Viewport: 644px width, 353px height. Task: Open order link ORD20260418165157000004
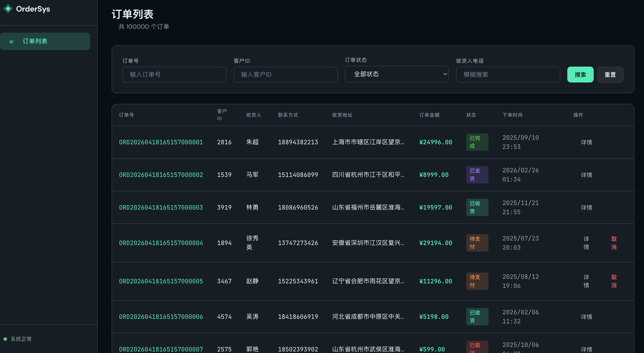[161, 243]
